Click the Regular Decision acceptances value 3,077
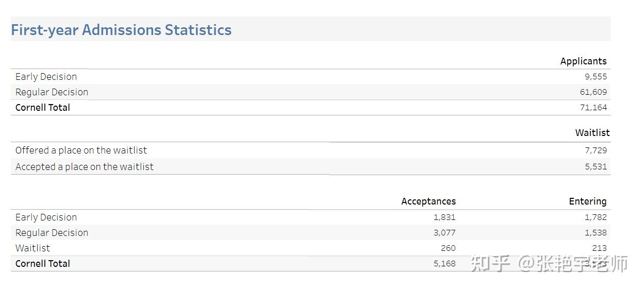Image resolution: width=644 pixels, height=289 pixels. coord(444,232)
